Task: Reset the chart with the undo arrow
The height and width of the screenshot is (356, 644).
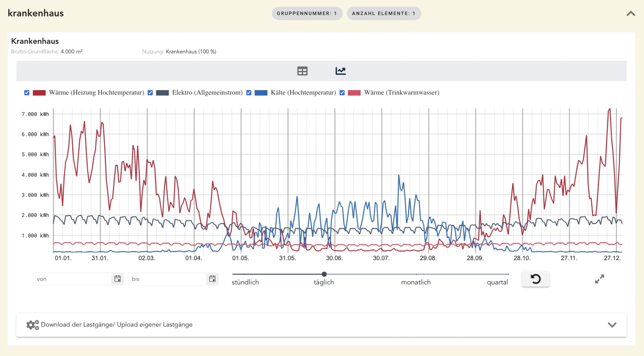Action: (536, 279)
